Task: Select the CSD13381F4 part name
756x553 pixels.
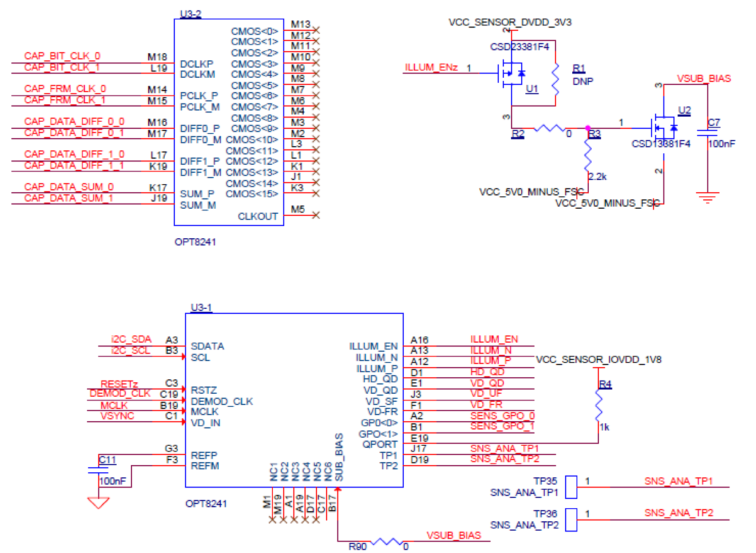Action: click(x=661, y=144)
